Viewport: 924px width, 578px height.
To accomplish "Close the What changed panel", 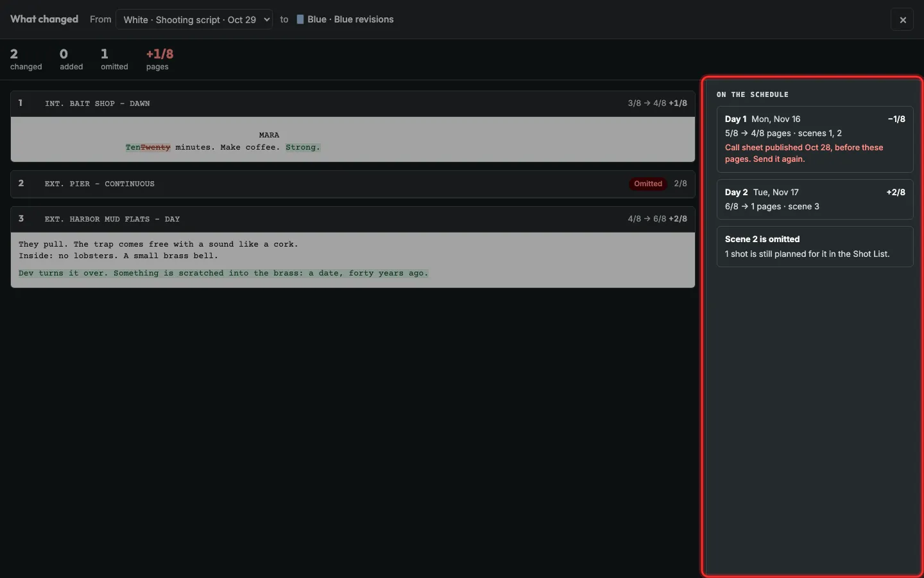I will click(x=902, y=19).
